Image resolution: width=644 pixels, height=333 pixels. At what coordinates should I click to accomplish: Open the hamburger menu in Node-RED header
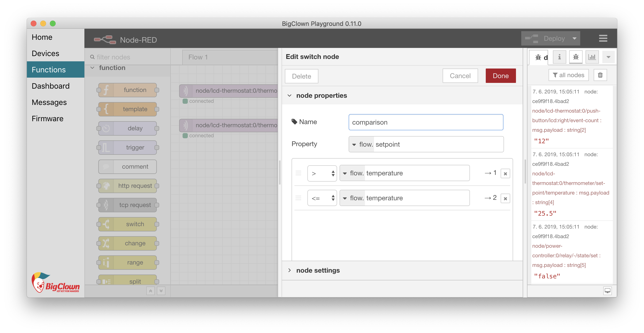point(603,38)
